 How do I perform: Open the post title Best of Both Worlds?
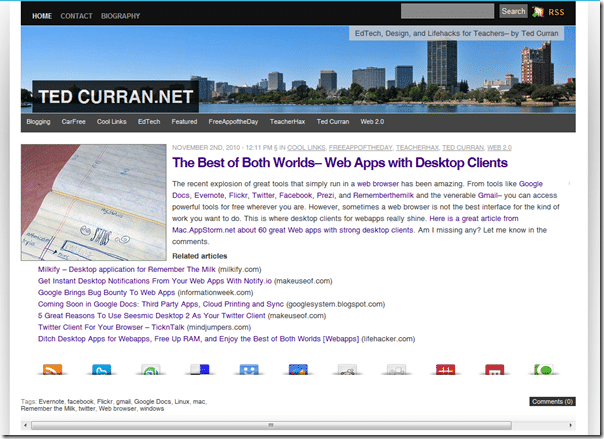[340, 163]
